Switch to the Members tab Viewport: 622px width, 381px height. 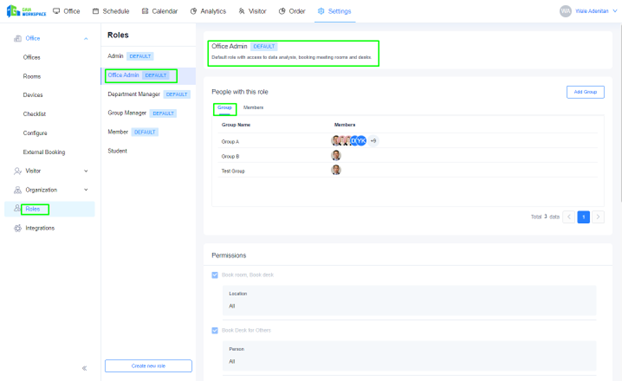pyautogui.click(x=253, y=108)
